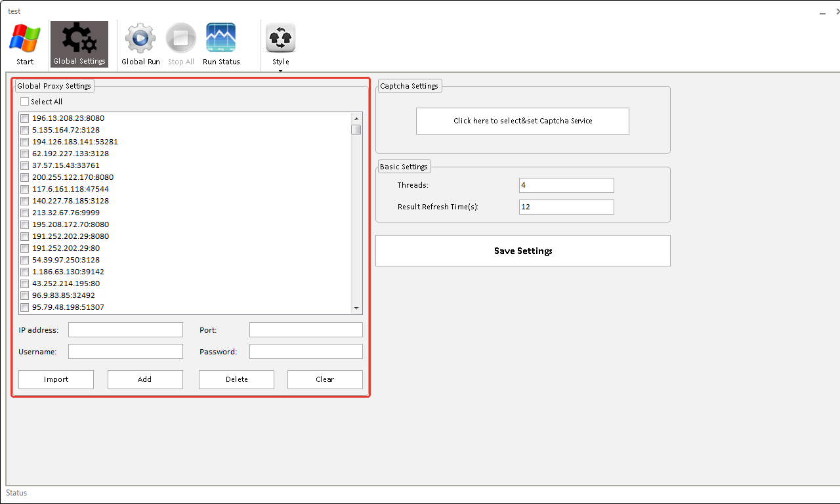Click the Import button

tap(56, 379)
